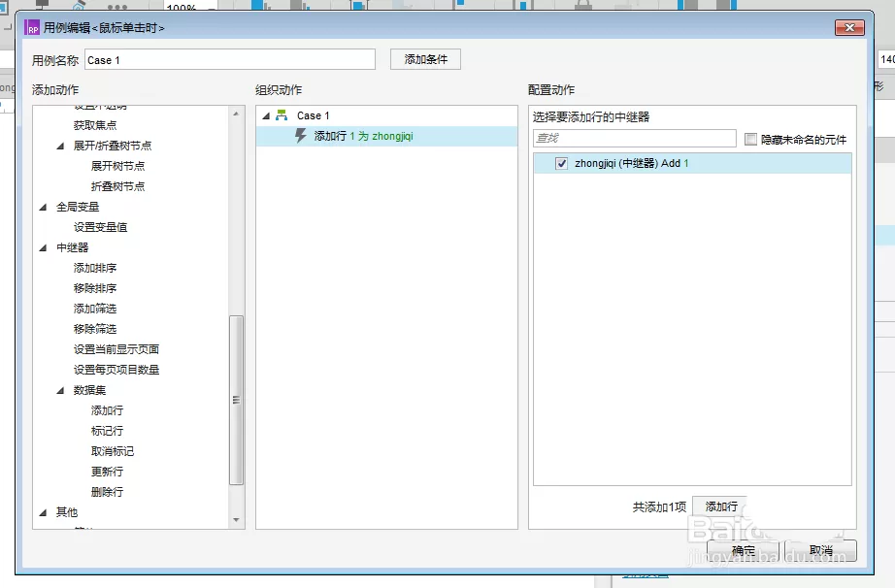Image resolution: width=895 pixels, height=588 pixels.
Task: Select the 设置变量值 action
Action: [x=100, y=227]
